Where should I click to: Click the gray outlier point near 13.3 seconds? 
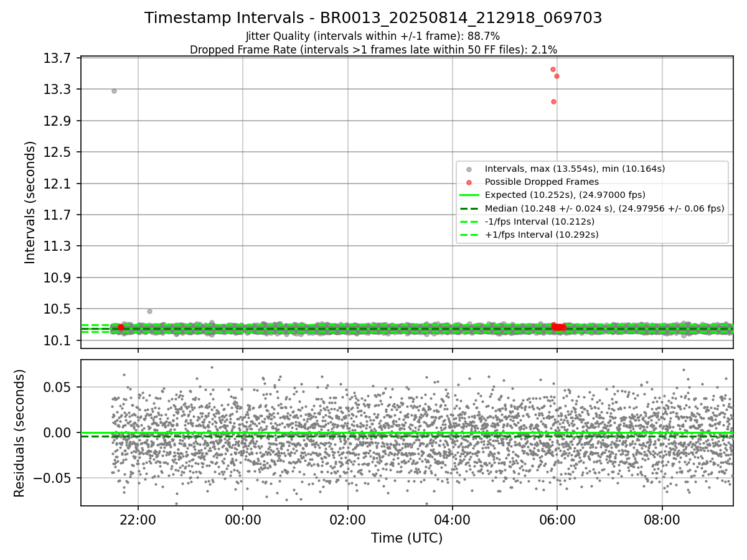pyautogui.click(x=114, y=91)
